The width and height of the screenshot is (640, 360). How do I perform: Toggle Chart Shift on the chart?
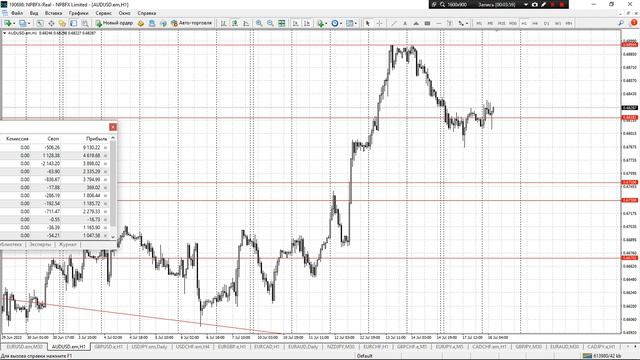pyautogui.click(x=307, y=23)
